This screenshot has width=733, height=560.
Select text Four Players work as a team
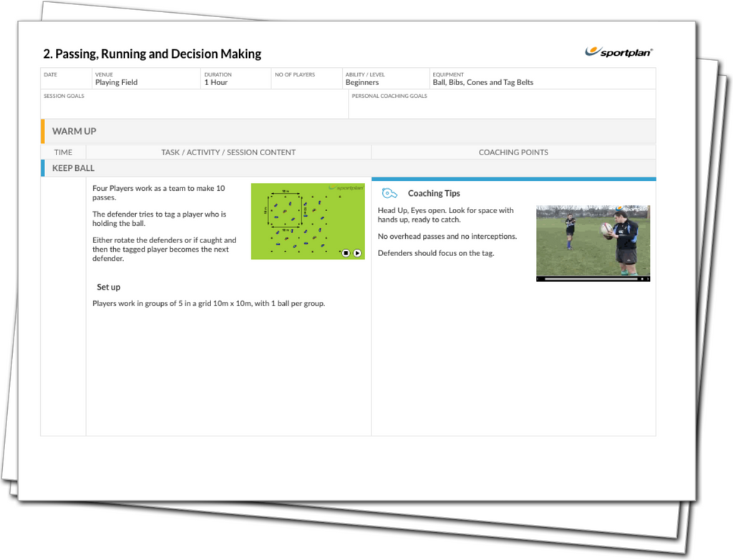tap(158, 193)
